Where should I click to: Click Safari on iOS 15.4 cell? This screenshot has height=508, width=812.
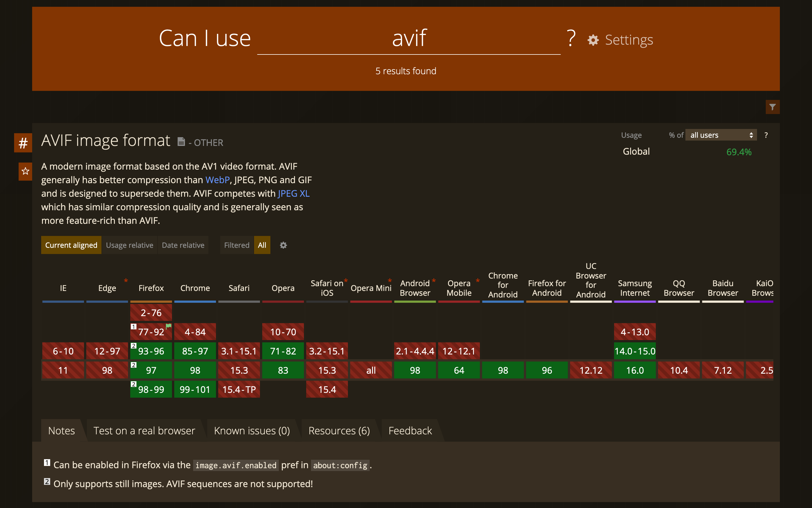click(327, 389)
